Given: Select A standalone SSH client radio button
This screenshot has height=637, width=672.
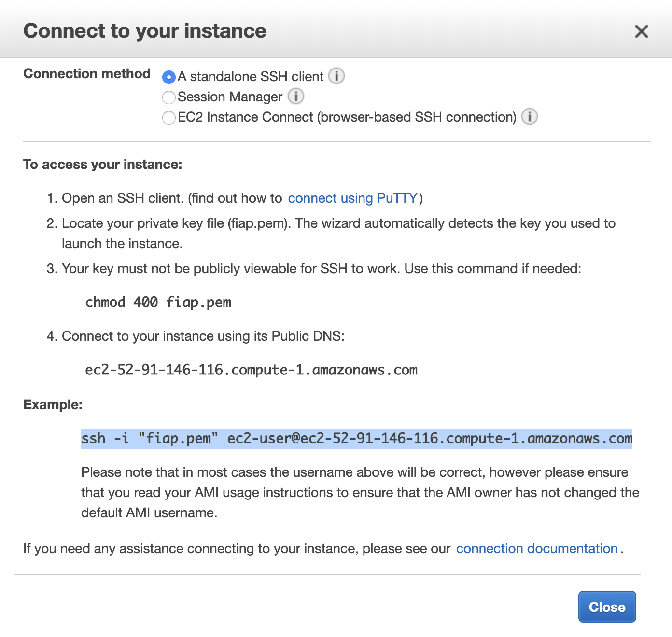Looking at the screenshot, I should point(169,77).
